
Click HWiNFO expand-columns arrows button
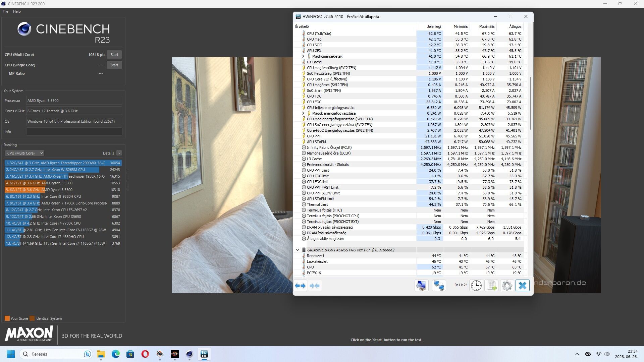pos(300,286)
